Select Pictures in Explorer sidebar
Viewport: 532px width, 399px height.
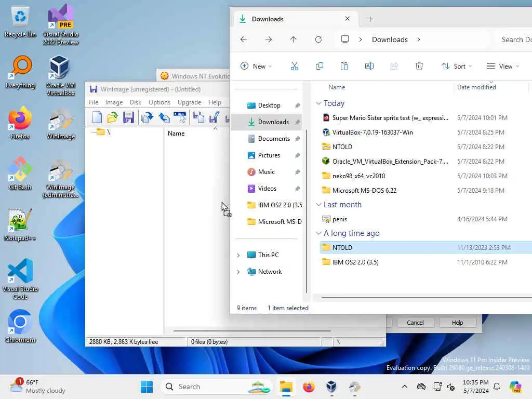pos(267,155)
